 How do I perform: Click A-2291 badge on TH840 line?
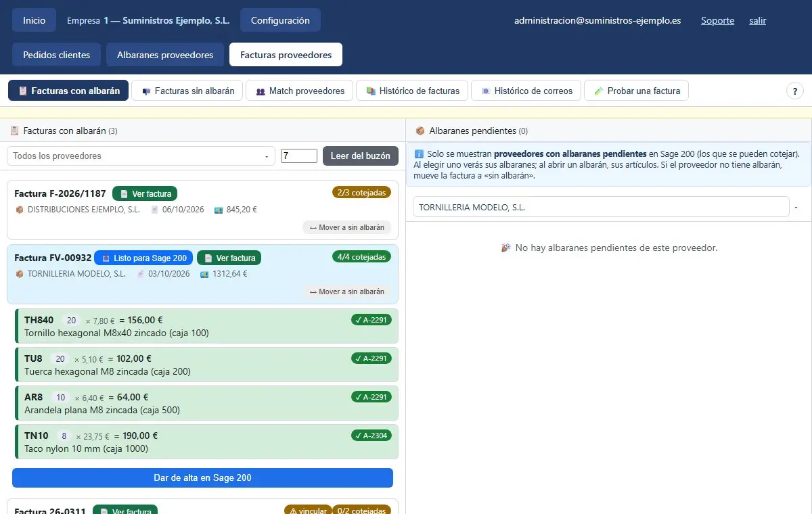pos(371,320)
